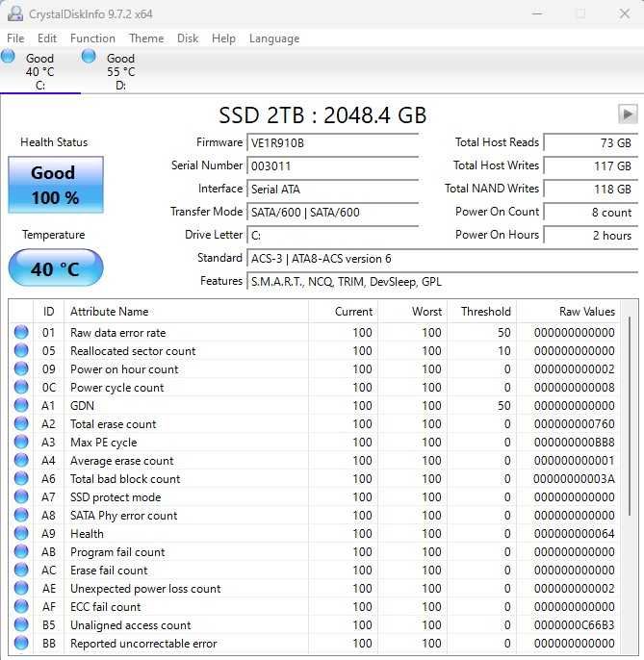Click status orb of Reallocated sector count
This screenshot has width=644, height=660.
[x=21, y=350]
